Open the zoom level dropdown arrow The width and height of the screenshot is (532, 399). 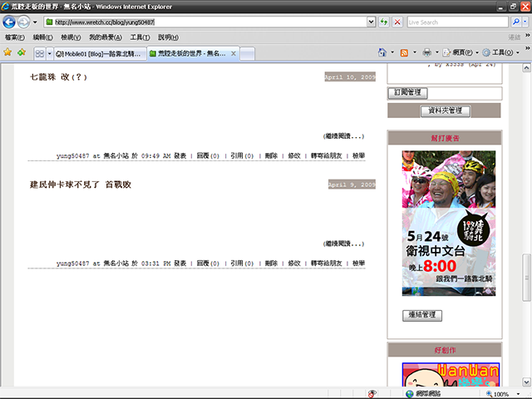pyautogui.click(x=518, y=394)
